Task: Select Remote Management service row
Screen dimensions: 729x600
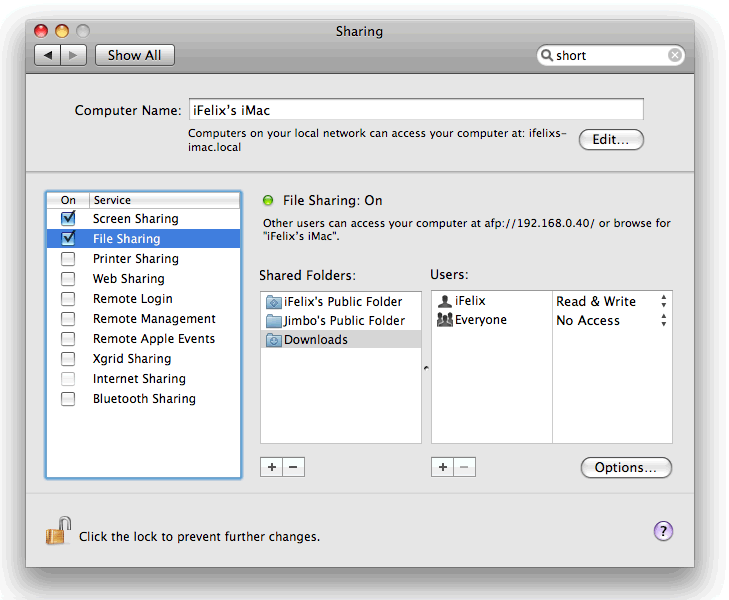Action: tap(154, 318)
